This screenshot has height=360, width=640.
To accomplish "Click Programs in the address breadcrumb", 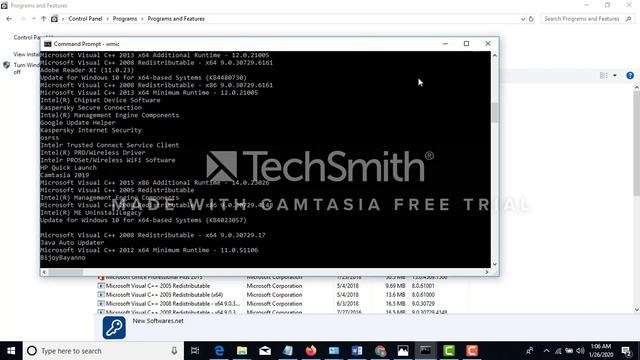I will click(125, 19).
